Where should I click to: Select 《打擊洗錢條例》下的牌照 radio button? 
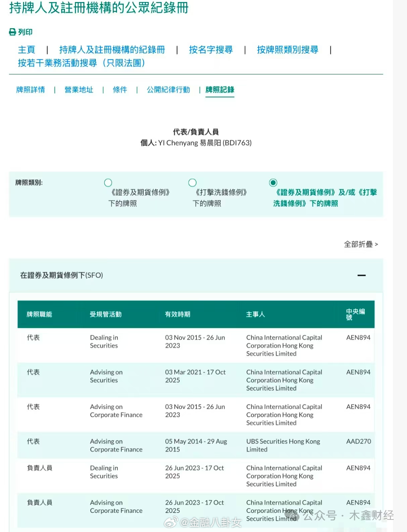(x=192, y=183)
